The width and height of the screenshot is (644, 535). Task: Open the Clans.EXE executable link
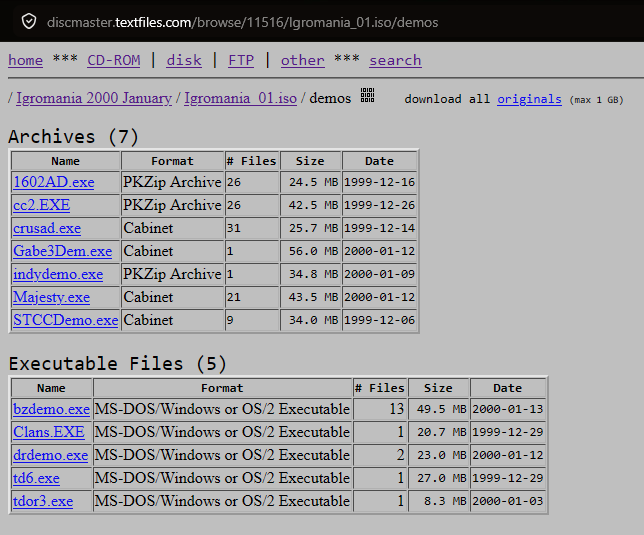(x=49, y=432)
